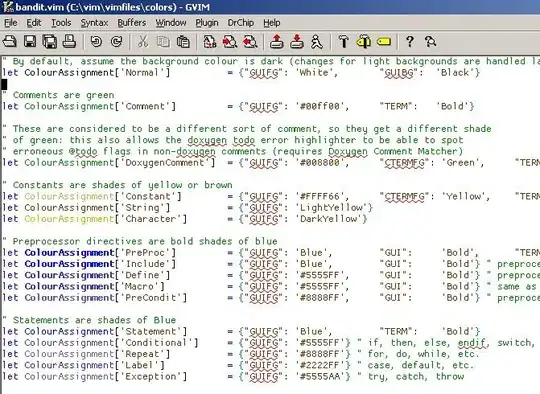Open the Plugin menu
Viewport: 540px width, 394px height.
pos(207,23)
